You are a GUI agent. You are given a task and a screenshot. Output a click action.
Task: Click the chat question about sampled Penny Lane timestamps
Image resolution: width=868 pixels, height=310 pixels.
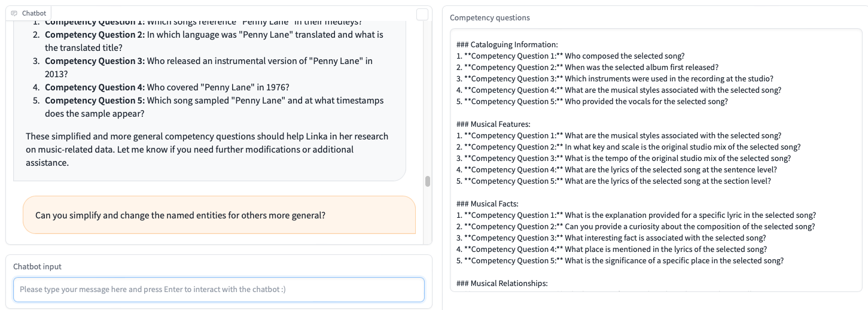(214, 107)
